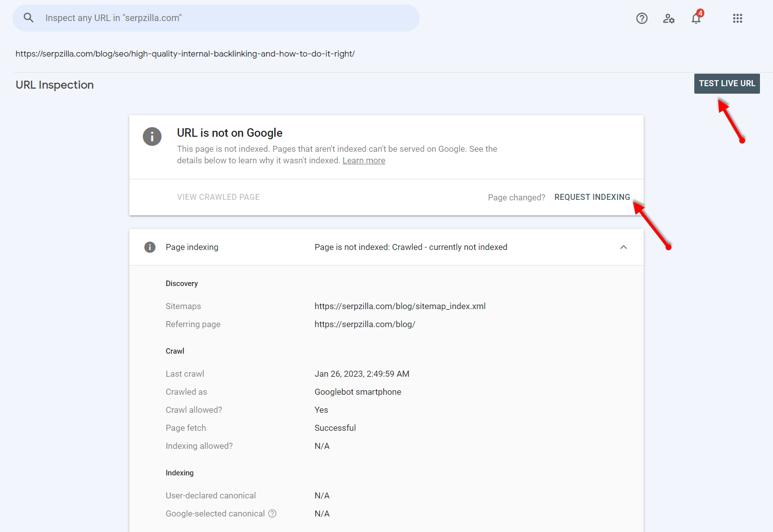Image resolution: width=773 pixels, height=532 pixels.
Task: Open the Learn more link
Action: (364, 161)
